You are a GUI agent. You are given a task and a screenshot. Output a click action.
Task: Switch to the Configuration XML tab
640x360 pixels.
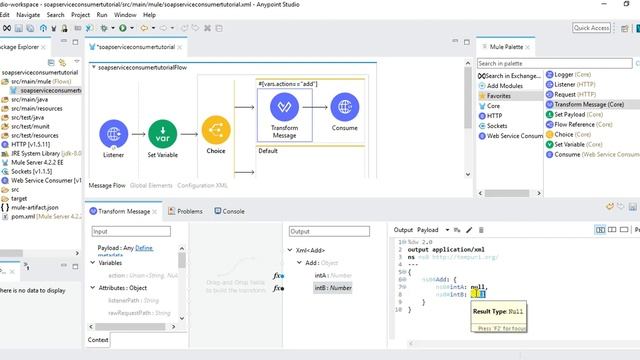[x=202, y=185]
